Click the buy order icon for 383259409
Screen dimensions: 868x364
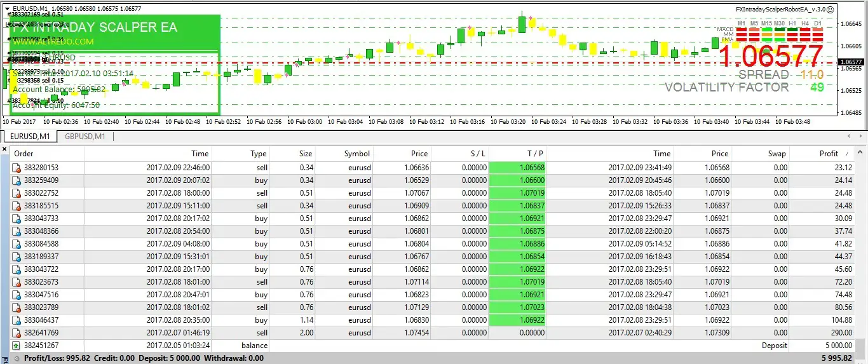click(x=17, y=180)
